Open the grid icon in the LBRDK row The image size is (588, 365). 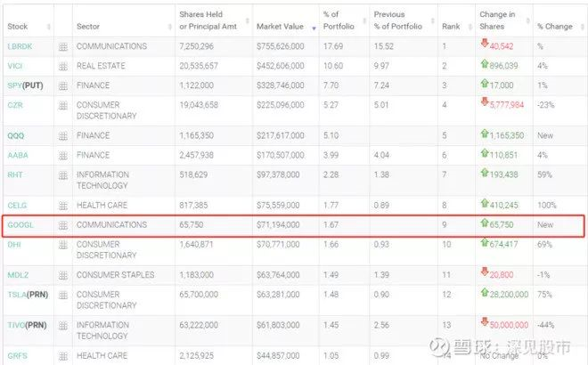tap(63, 47)
